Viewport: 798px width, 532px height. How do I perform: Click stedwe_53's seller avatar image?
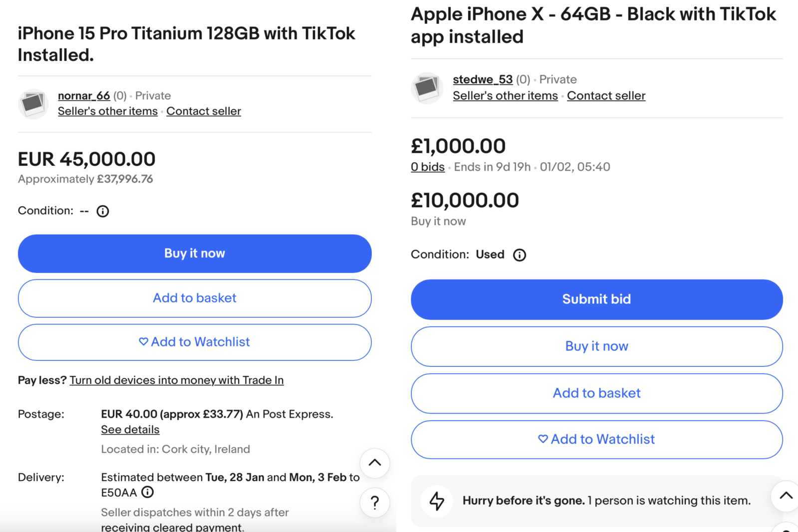427,88
